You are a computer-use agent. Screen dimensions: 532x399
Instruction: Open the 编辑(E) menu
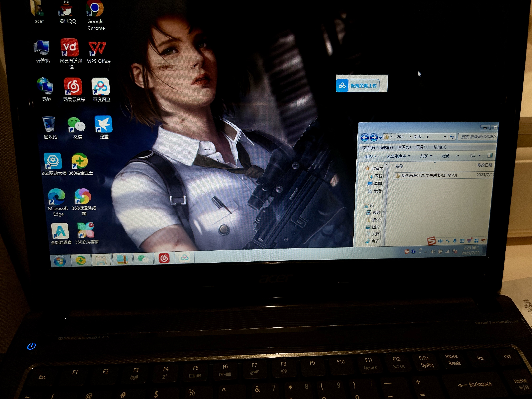click(x=386, y=147)
